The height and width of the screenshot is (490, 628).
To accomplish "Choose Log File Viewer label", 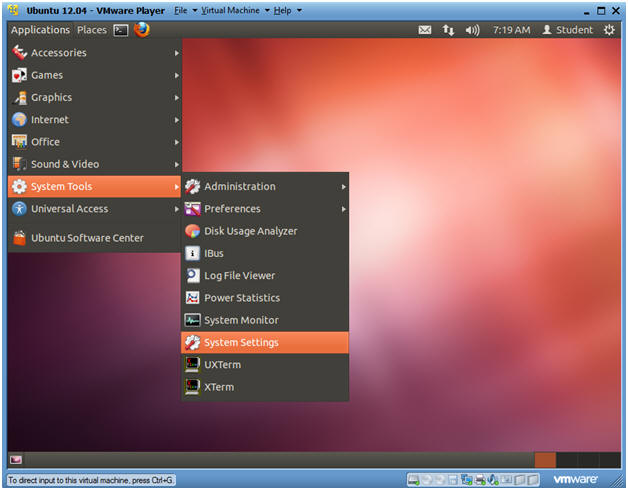I will [x=240, y=276].
